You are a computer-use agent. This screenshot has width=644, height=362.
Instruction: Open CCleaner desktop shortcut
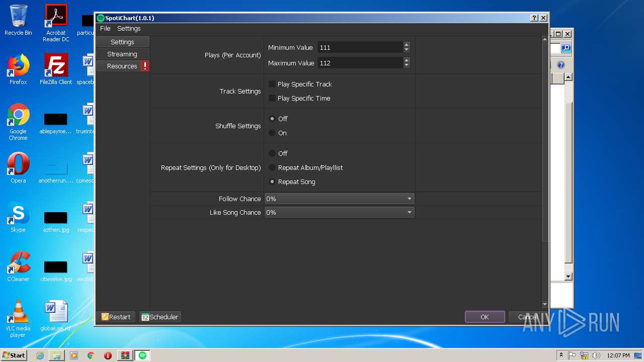click(18, 267)
